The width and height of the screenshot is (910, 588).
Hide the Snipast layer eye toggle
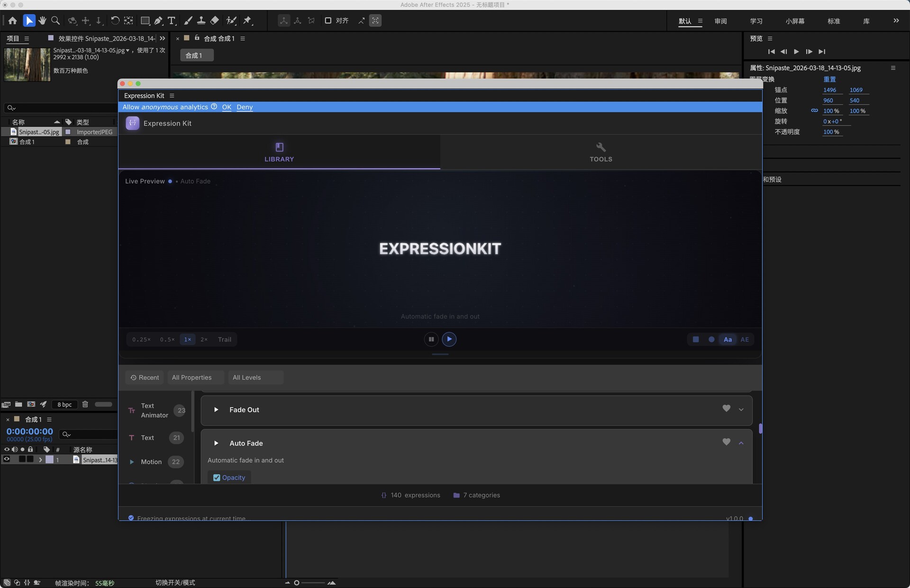[7, 459]
